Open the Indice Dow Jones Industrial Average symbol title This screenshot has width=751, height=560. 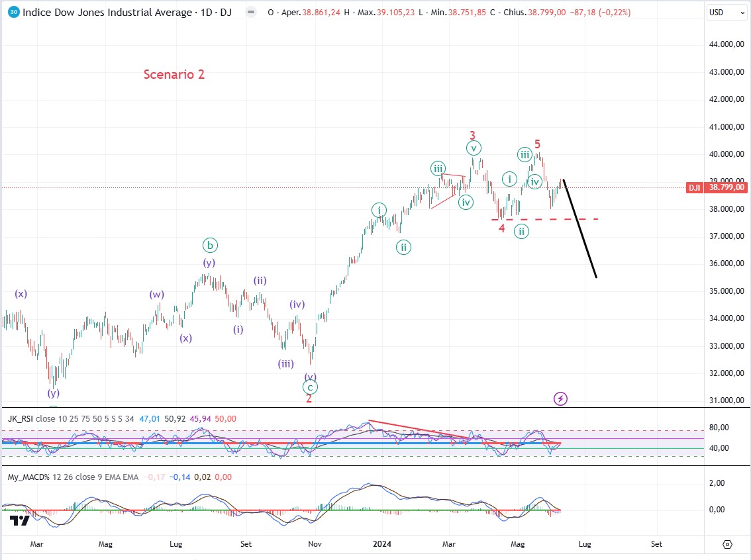click(x=127, y=13)
